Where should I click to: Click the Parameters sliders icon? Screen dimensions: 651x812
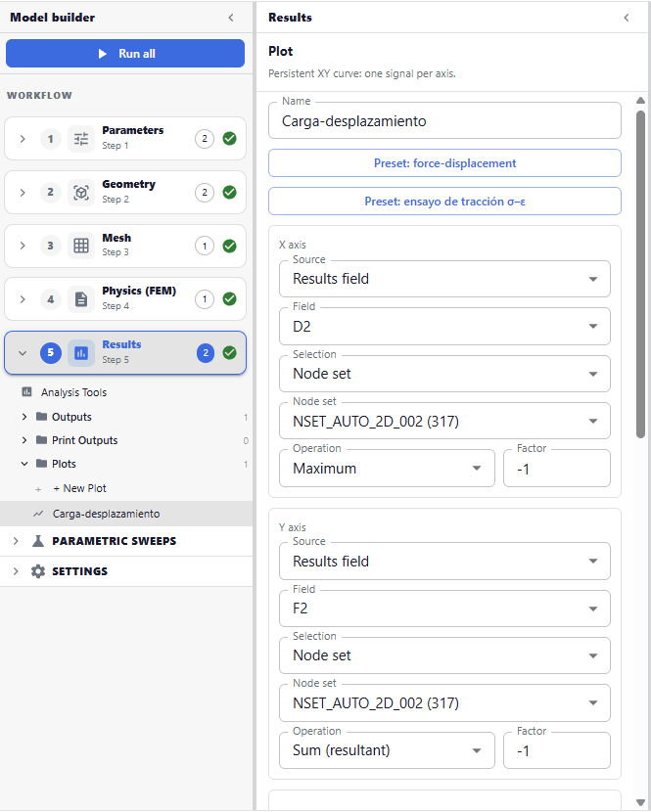pyautogui.click(x=81, y=139)
